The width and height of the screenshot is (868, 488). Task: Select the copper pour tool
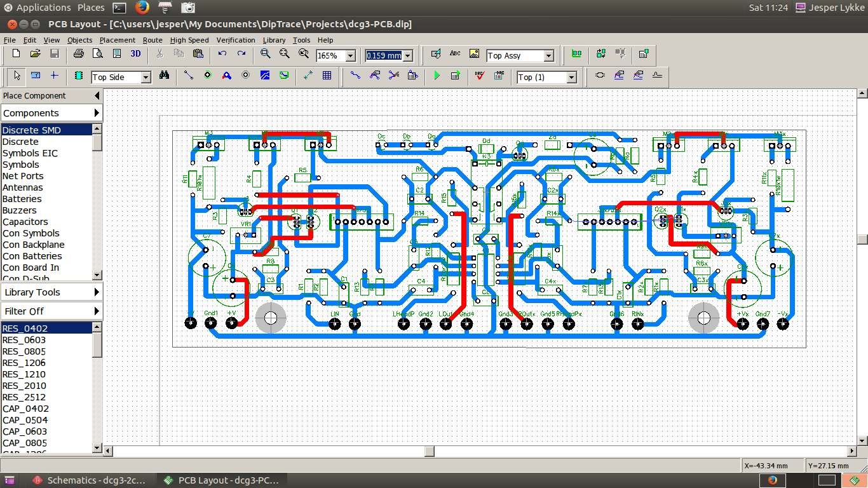point(265,76)
